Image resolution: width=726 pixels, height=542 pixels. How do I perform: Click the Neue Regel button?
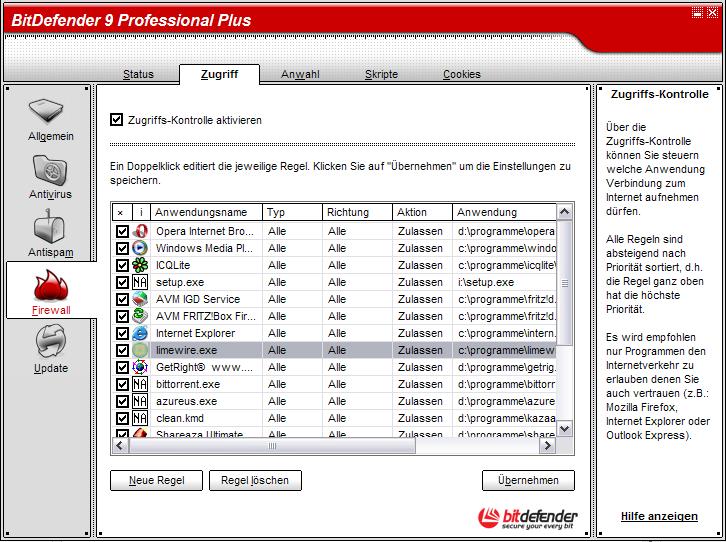(x=156, y=480)
